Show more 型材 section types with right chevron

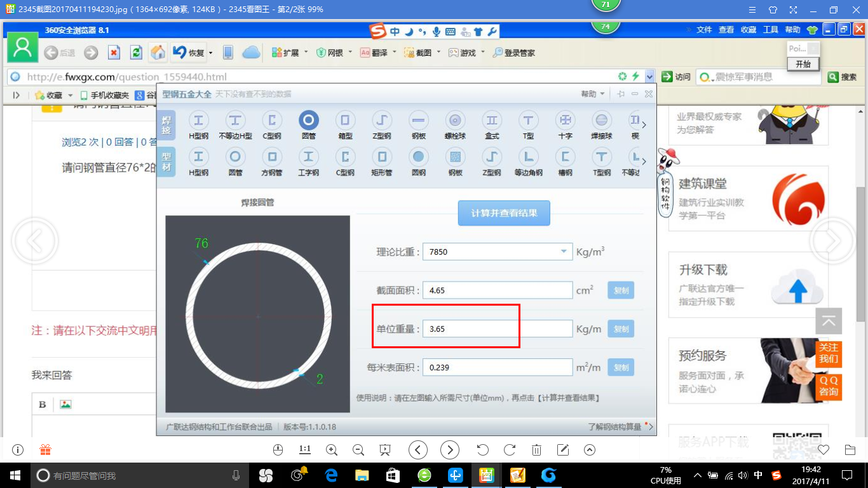644,161
